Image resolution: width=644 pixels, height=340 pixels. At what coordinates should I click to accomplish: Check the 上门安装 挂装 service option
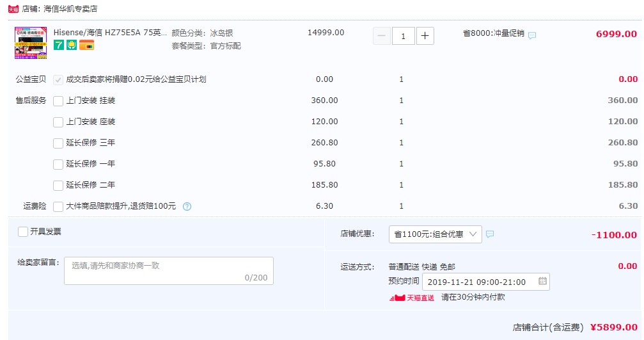point(58,101)
